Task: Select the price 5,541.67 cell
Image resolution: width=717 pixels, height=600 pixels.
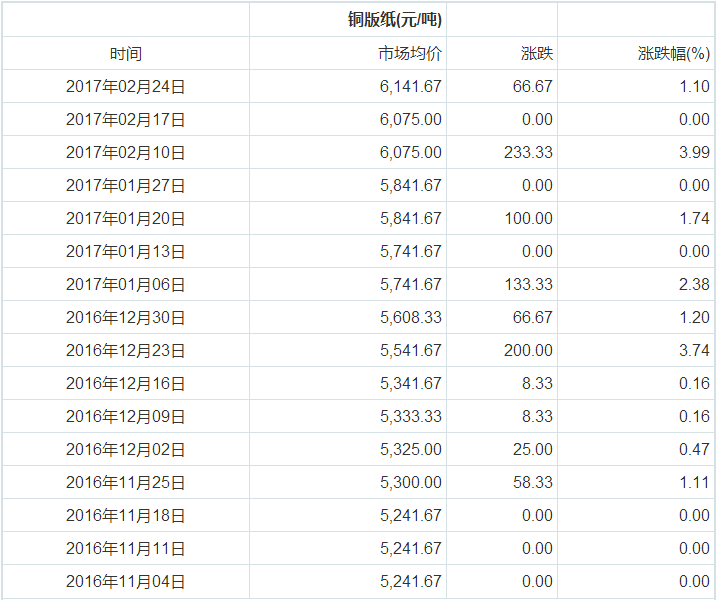Action: (x=410, y=351)
